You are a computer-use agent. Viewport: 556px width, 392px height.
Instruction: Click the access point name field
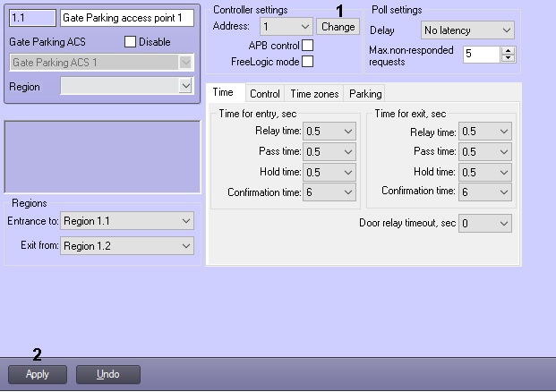coord(126,18)
